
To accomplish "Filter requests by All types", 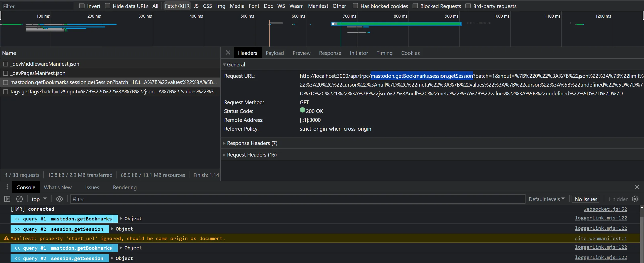I will point(155,6).
